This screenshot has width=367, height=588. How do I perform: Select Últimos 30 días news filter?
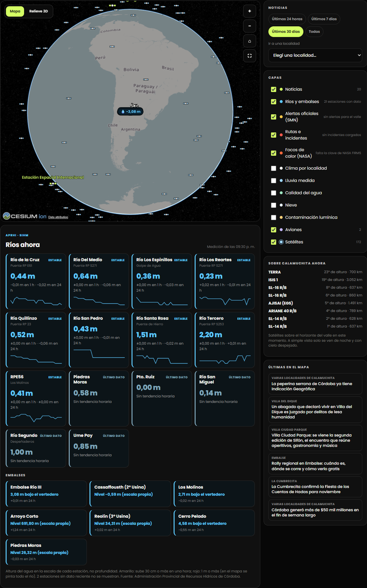[x=286, y=31]
